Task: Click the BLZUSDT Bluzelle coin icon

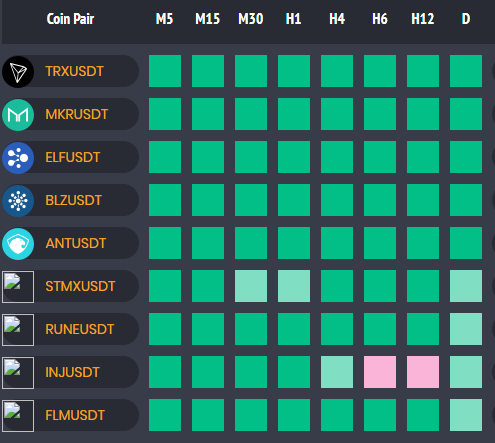Action: tap(18, 201)
